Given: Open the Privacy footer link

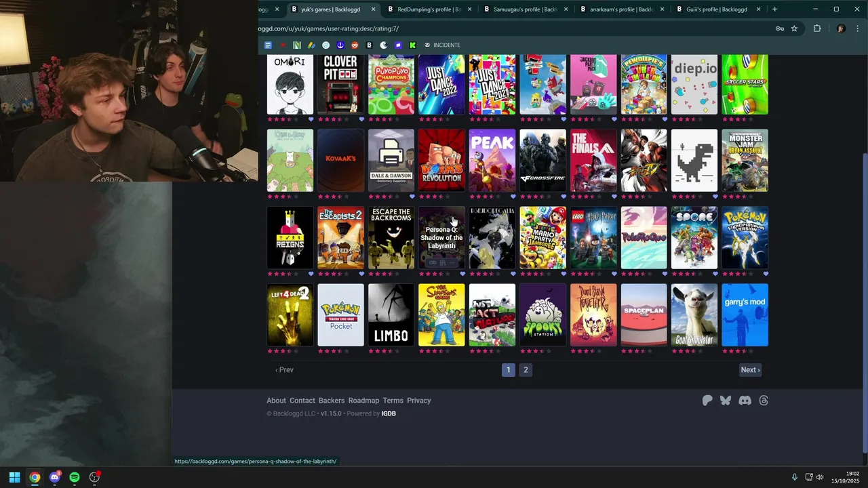Looking at the screenshot, I should click(419, 401).
